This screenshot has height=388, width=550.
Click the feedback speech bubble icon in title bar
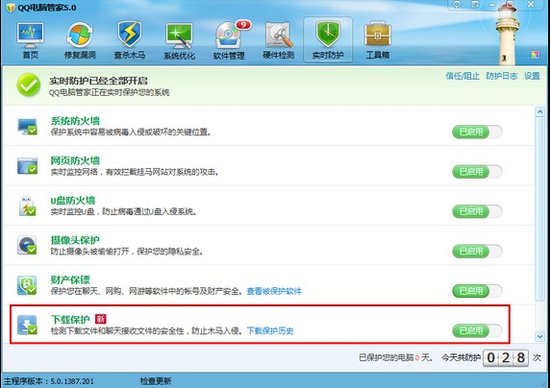click(x=457, y=4)
